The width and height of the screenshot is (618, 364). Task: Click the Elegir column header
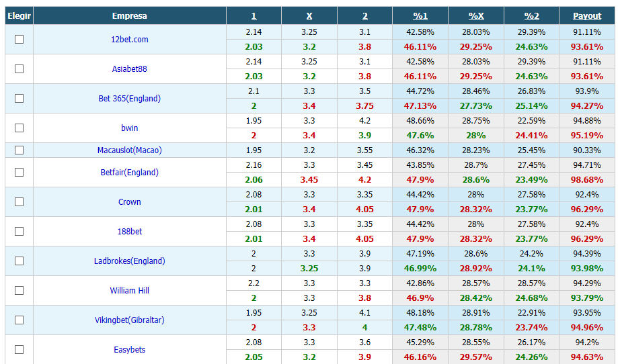20,16
